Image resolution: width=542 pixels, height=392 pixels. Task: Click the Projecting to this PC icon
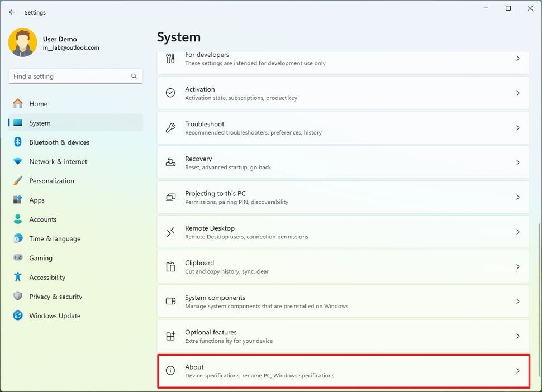point(170,197)
